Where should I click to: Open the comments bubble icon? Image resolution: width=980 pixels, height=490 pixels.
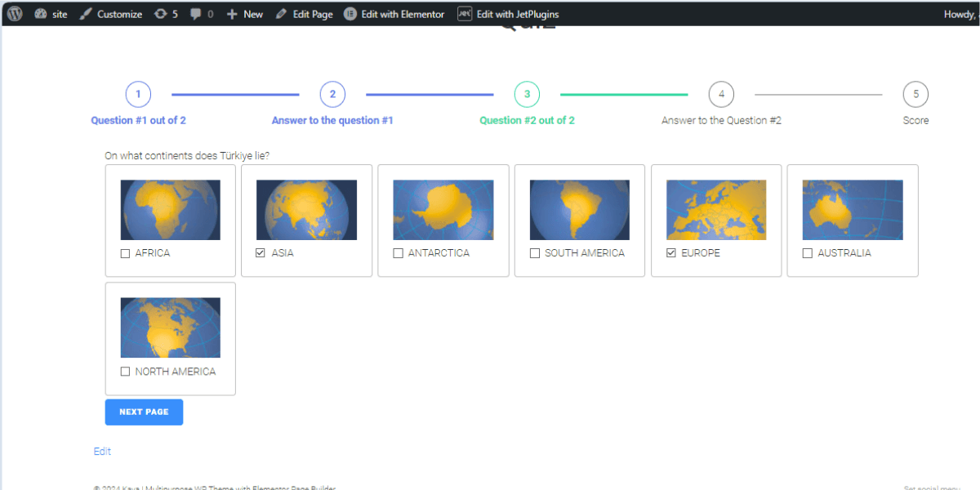(201, 14)
